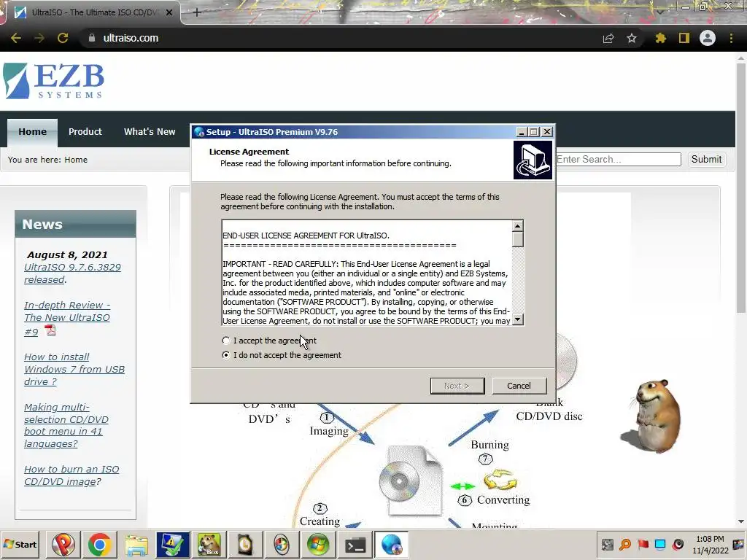Click the 'Converting' label in the diagram
This screenshot has width=747, height=560.
(x=503, y=500)
